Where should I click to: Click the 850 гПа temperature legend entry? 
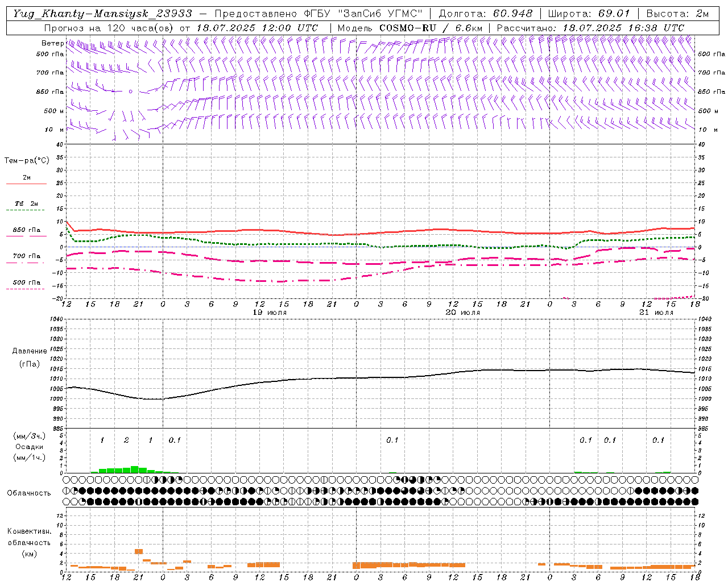27,230
